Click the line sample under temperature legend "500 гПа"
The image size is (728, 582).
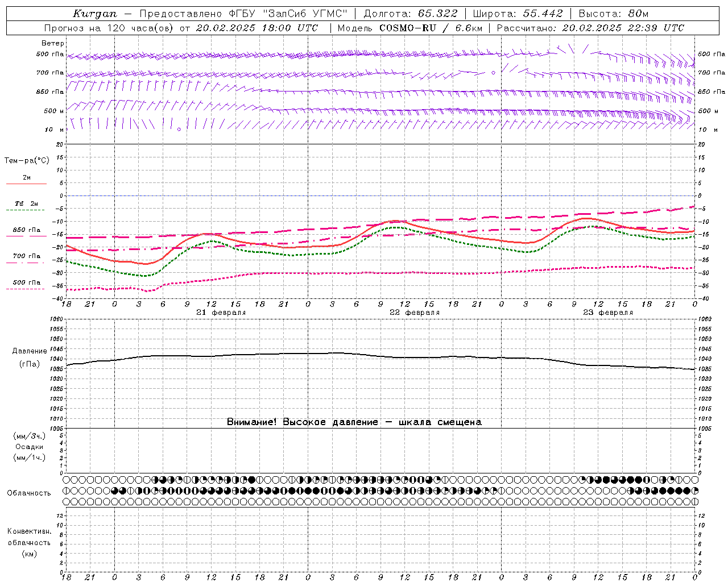[26, 289]
